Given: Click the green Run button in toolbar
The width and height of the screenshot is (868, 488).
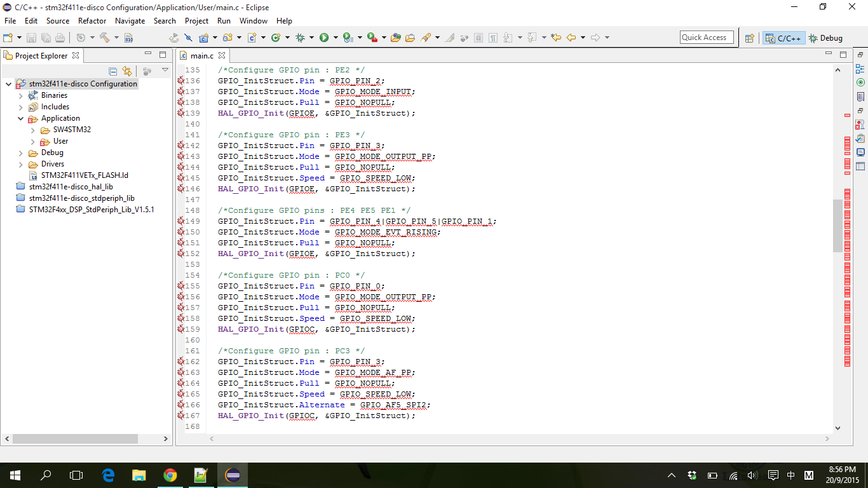Looking at the screenshot, I should (324, 37).
